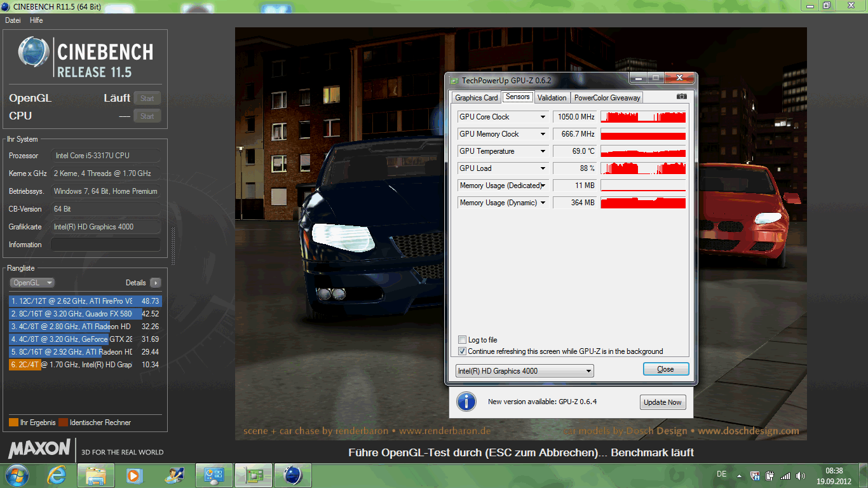Viewport: 868px width, 488px height.
Task: Uncheck Continue refreshing in background checkbox
Action: coord(462,351)
